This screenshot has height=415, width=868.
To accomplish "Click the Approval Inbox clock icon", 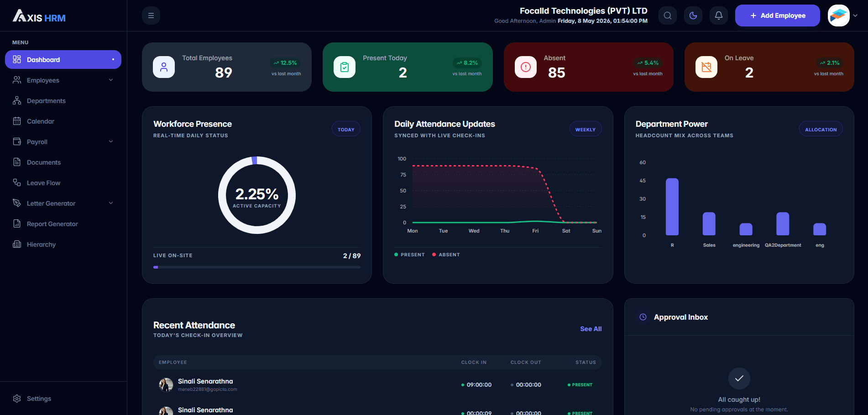I will click(643, 317).
